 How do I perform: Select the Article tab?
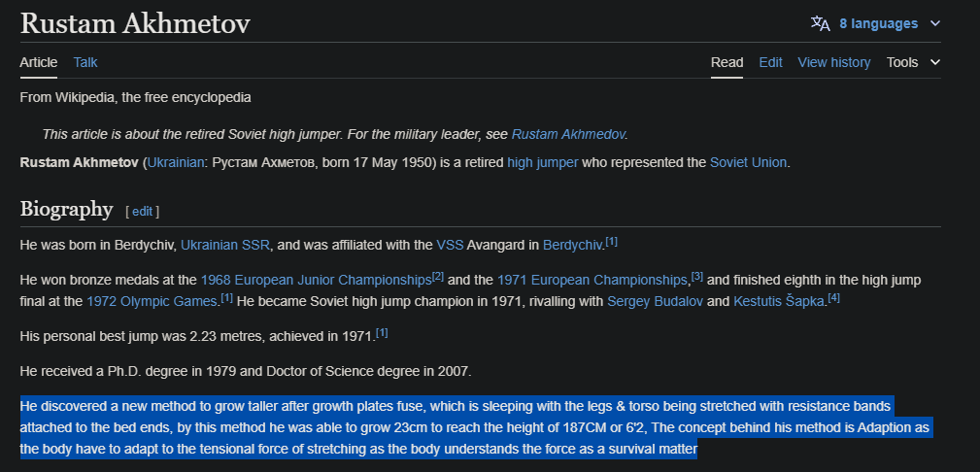click(39, 62)
